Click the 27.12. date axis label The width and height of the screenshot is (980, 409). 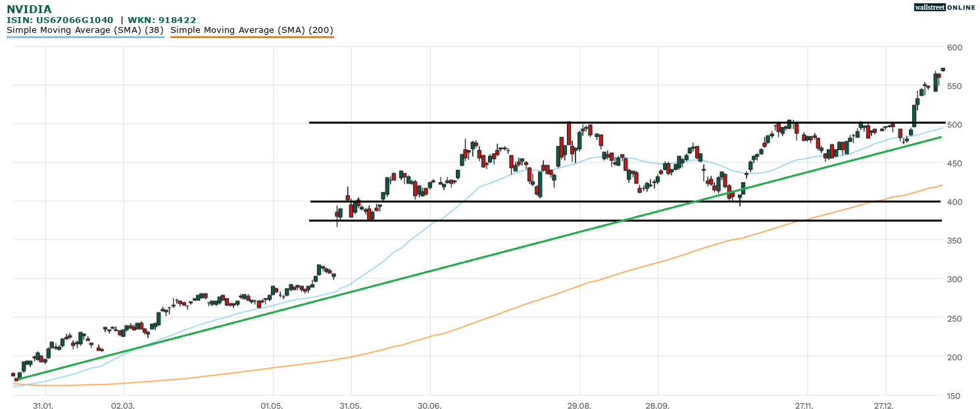tap(884, 405)
